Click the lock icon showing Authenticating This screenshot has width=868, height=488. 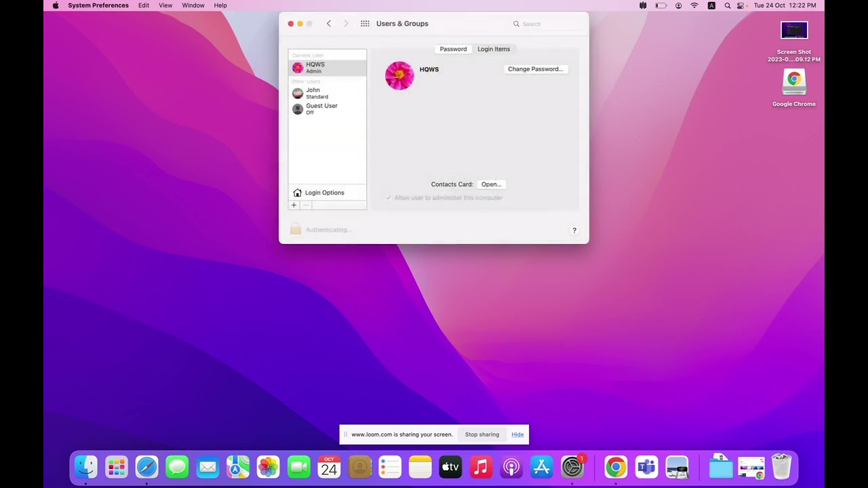tap(296, 230)
